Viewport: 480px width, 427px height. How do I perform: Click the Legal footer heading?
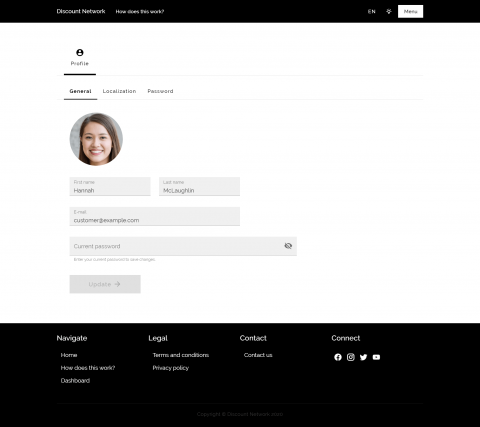pyautogui.click(x=158, y=338)
